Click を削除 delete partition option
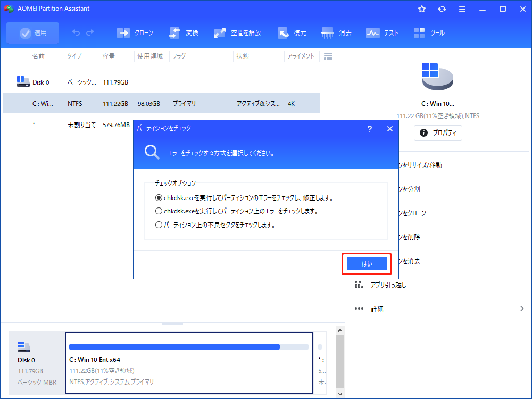The height and width of the screenshot is (399, 532). 410,237
